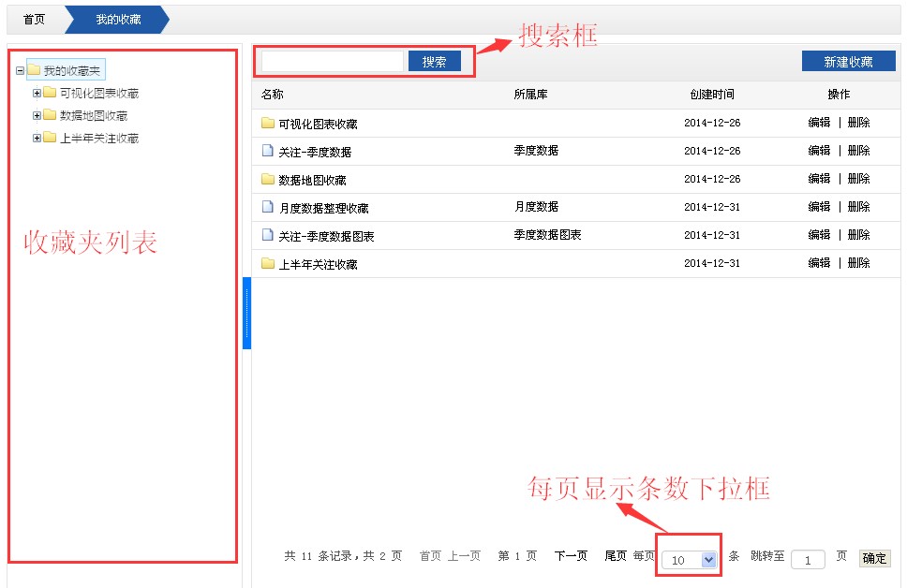Select the 我的收藏 breadcrumb tab
Image resolution: width=907 pixels, height=588 pixels.
[x=118, y=19]
